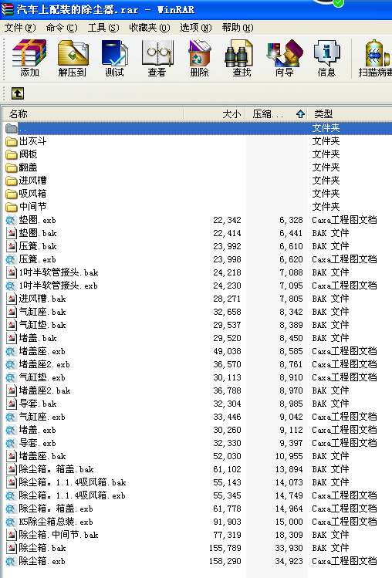Select the 中间节 folder icon
The height and width of the screenshot is (578, 392).
tap(12, 207)
